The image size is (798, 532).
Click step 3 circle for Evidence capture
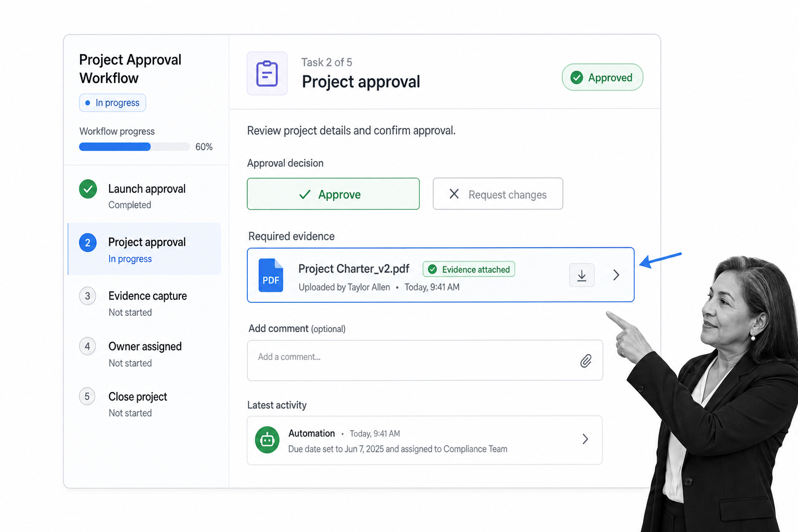87,296
